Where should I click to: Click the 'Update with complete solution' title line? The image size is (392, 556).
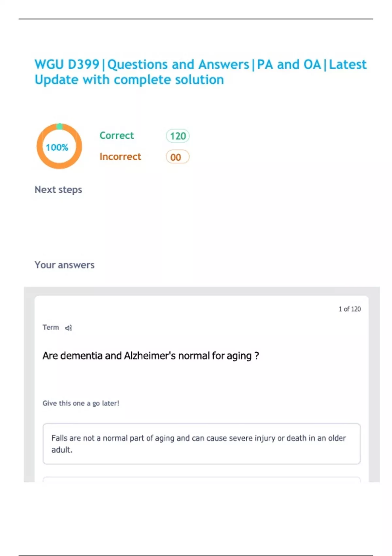129,80
